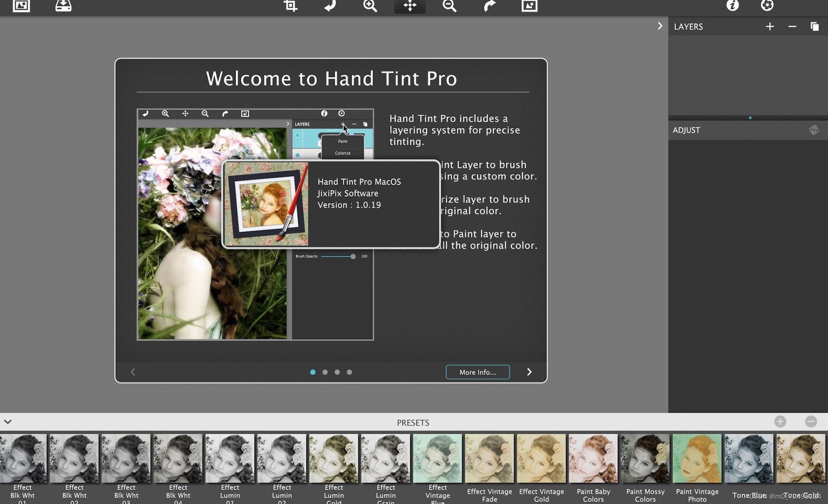
Task: Drag the Brush Opacity slider
Action: click(353, 256)
